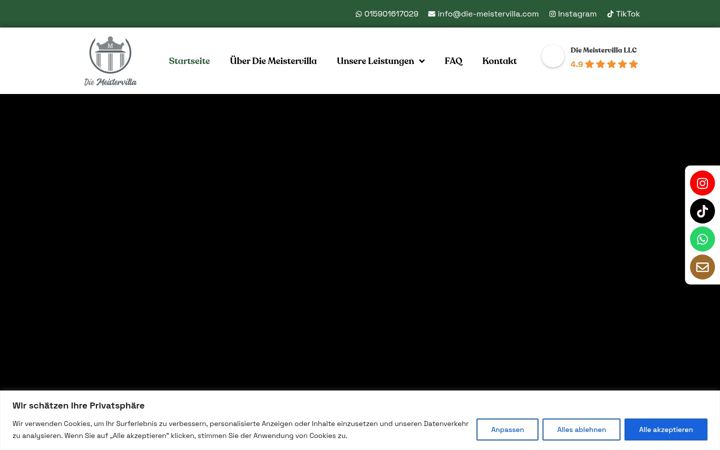Click the Wir schätzen Ihre Privatsphäre heading
This screenshot has width=720, height=450.
79,405
